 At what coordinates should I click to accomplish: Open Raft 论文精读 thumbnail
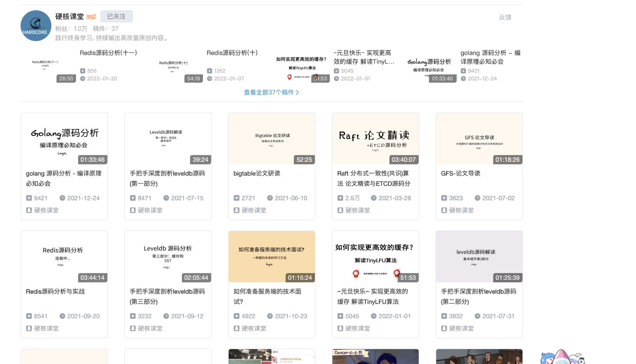pos(376,139)
